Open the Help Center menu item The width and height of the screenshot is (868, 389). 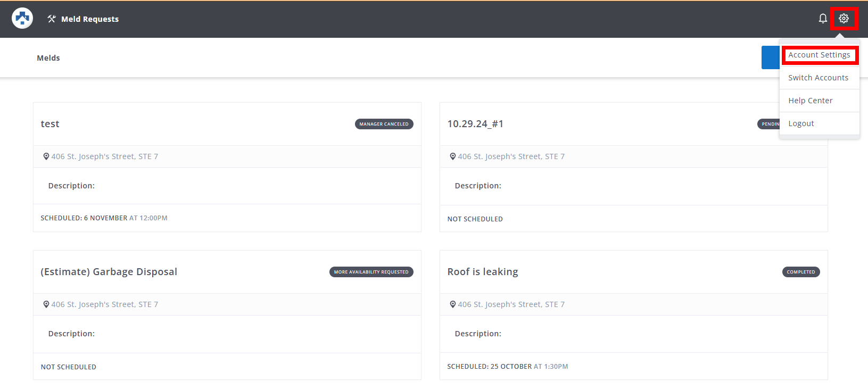(x=810, y=101)
